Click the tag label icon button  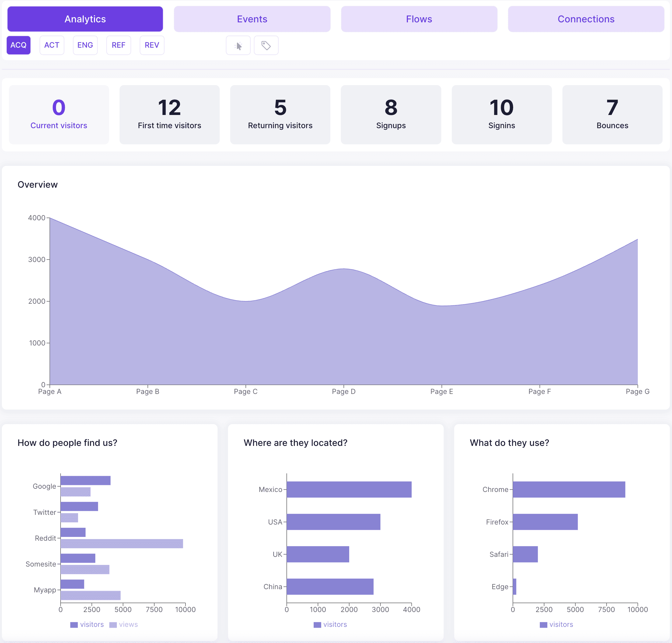click(266, 45)
